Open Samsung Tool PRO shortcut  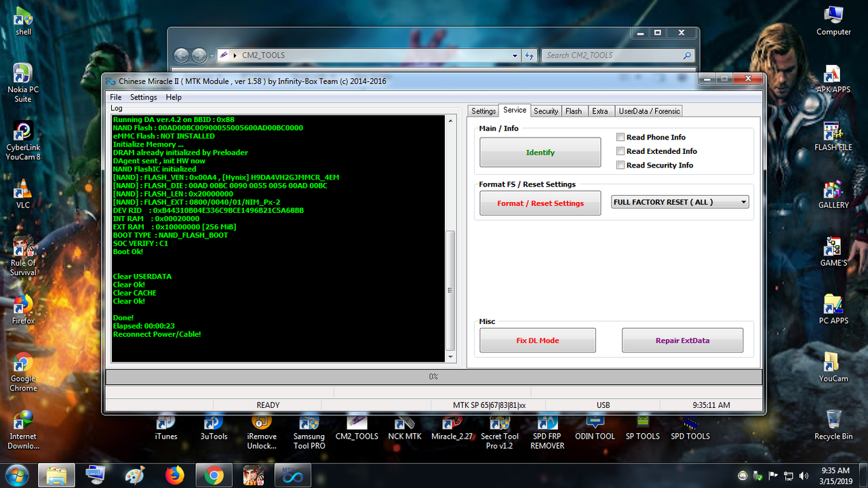click(309, 432)
